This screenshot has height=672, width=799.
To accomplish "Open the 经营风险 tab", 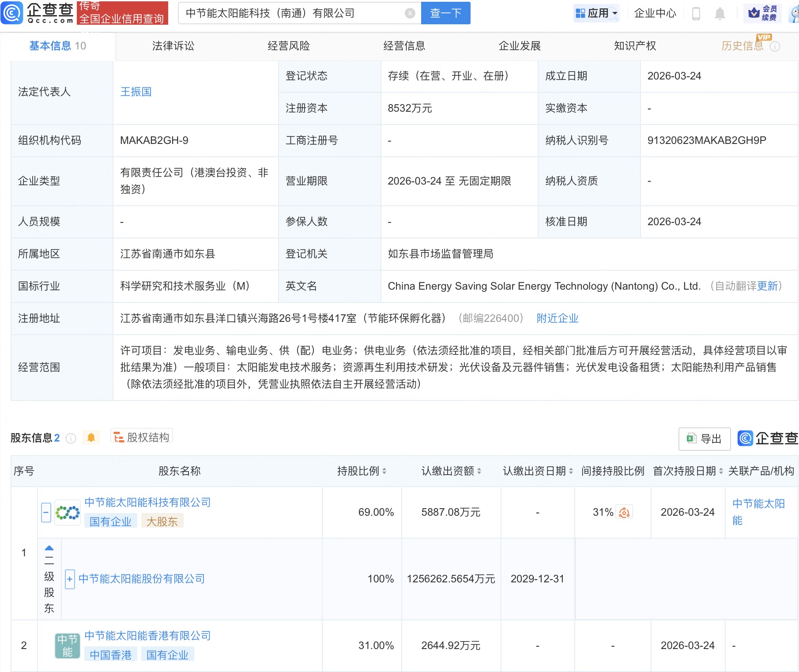I will click(x=289, y=45).
